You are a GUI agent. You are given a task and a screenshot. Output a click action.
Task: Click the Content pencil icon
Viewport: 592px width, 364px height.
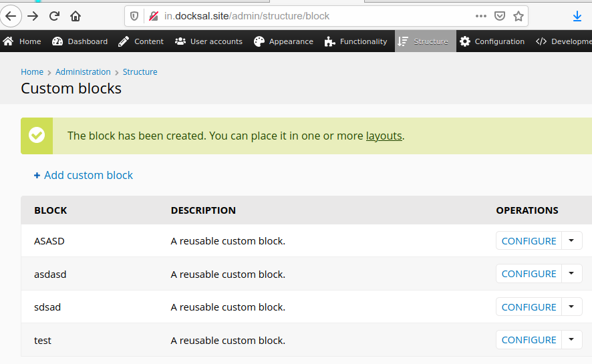[124, 41]
